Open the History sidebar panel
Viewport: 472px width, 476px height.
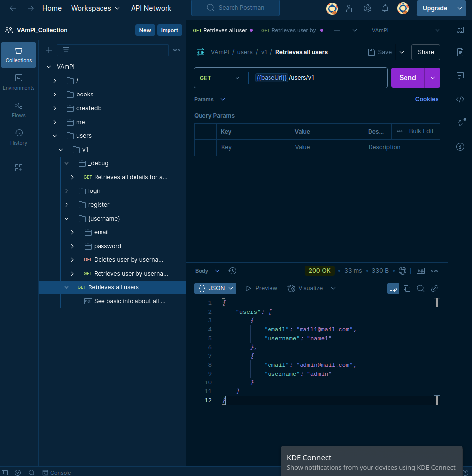point(19,137)
